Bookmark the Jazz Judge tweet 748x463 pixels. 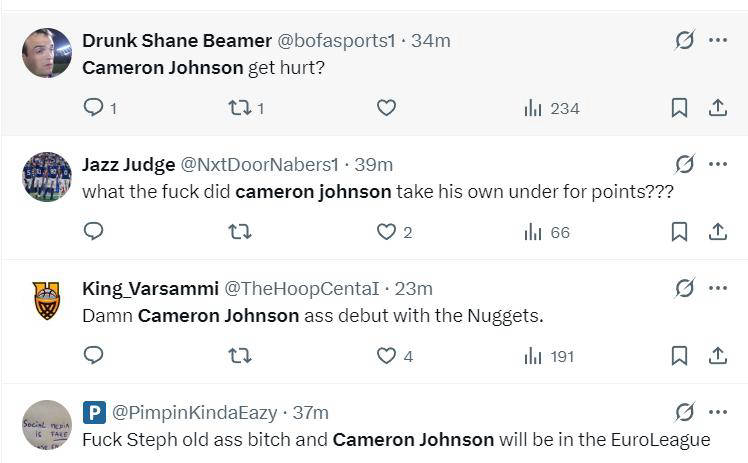click(x=679, y=232)
